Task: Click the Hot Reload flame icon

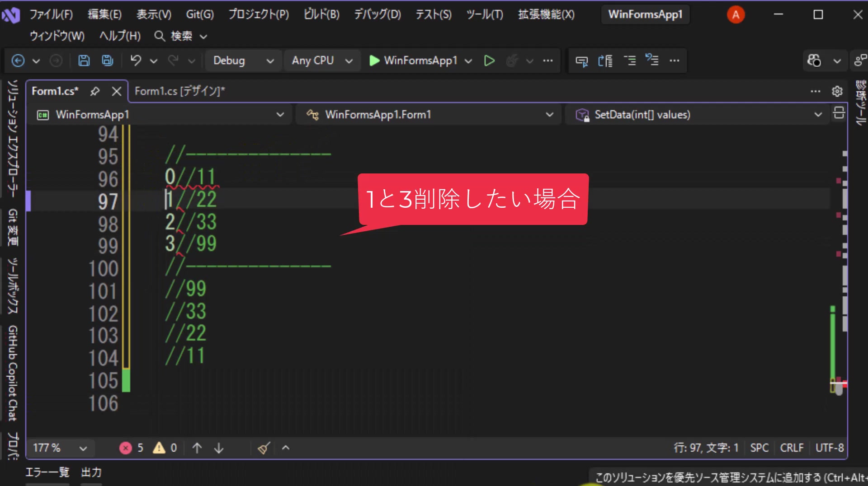Action: (x=512, y=61)
